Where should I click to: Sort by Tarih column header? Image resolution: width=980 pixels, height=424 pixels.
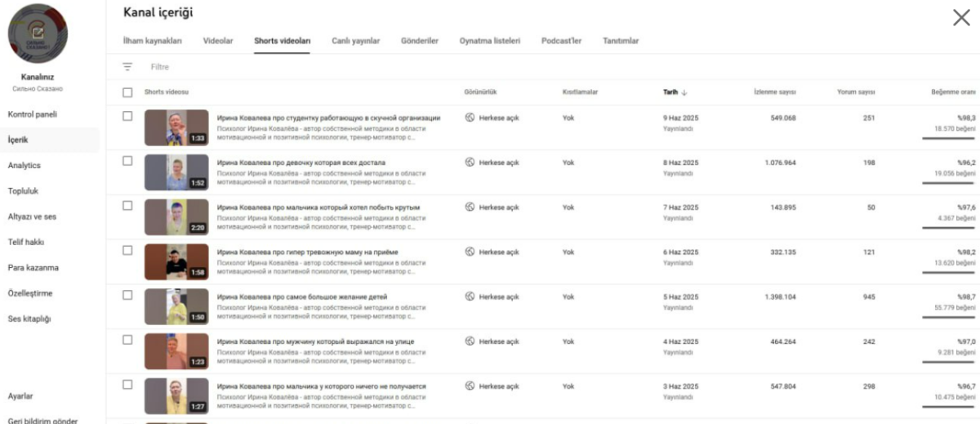coord(670,92)
